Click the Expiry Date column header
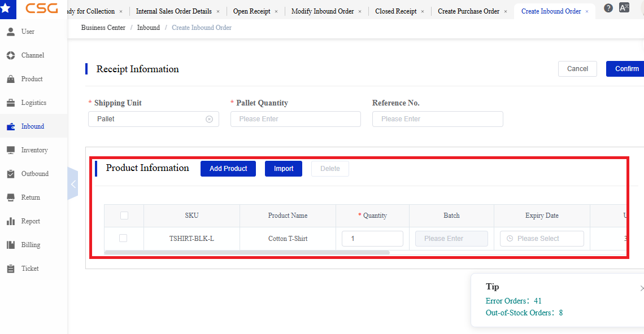 [542, 216]
